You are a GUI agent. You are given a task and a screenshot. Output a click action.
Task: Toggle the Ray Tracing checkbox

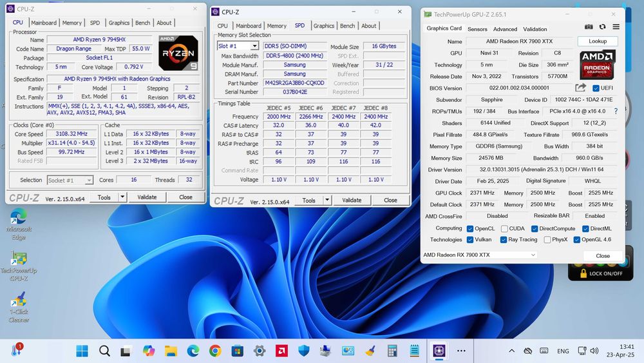pyautogui.click(x=504, y=240)
